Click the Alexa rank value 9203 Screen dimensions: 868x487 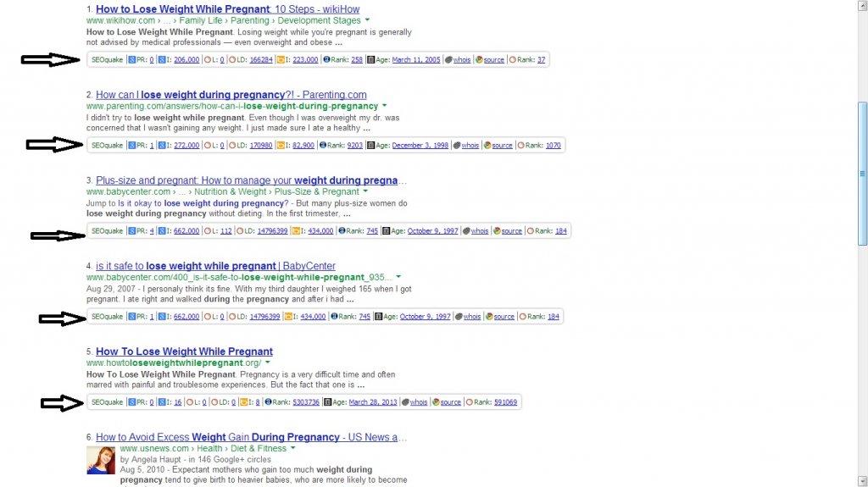pyautogui.click(x=355, y=146)
